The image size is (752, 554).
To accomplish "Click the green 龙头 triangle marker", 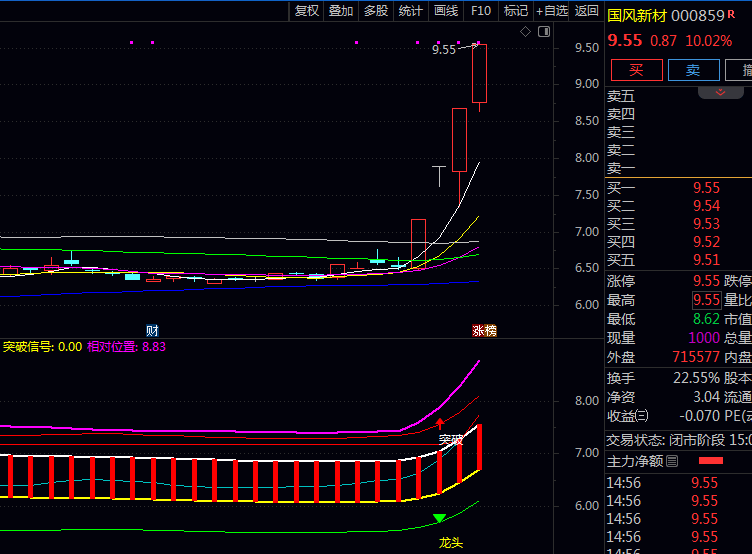I will pos(439,518).
